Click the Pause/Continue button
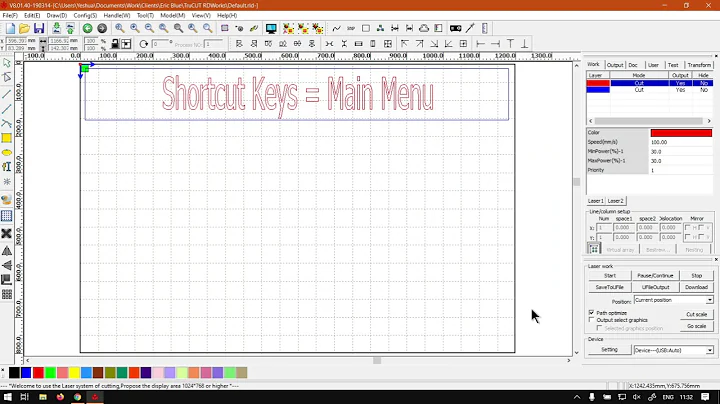The width and height of the screenshot is (720, 404). [x=655, y=276]
